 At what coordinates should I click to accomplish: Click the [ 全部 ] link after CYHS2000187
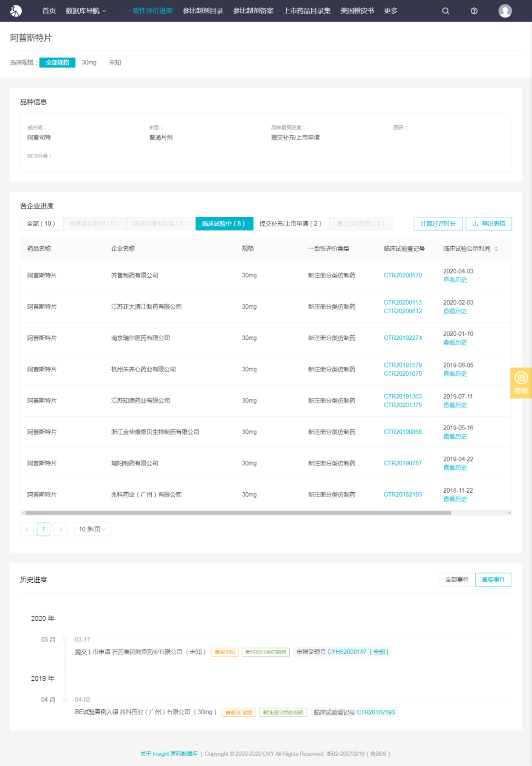click(379, 652)
